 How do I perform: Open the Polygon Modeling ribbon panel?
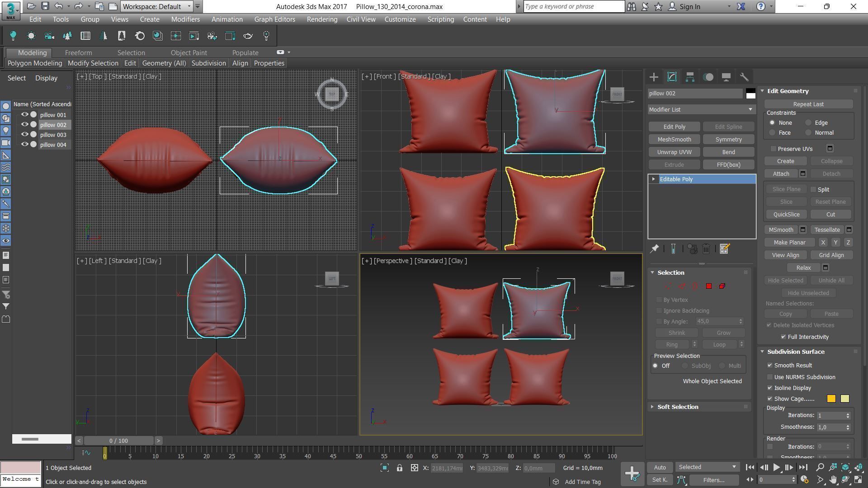(x=35, y=63)
